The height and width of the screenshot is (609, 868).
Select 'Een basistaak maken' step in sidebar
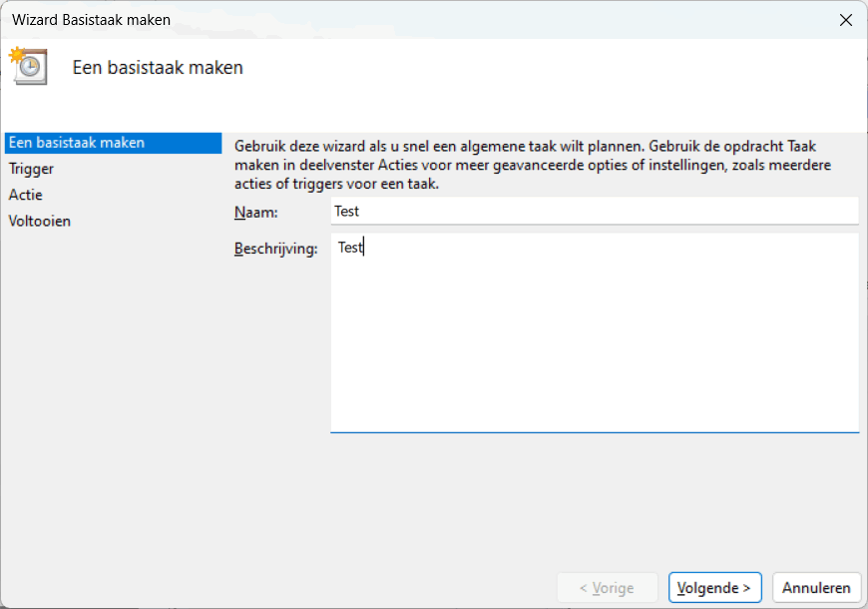77,143
